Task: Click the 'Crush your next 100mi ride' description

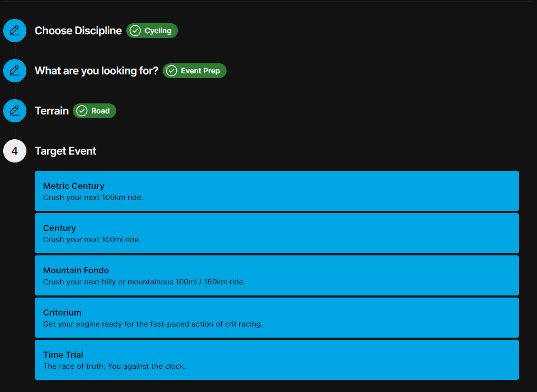Action: click(92, 240)
